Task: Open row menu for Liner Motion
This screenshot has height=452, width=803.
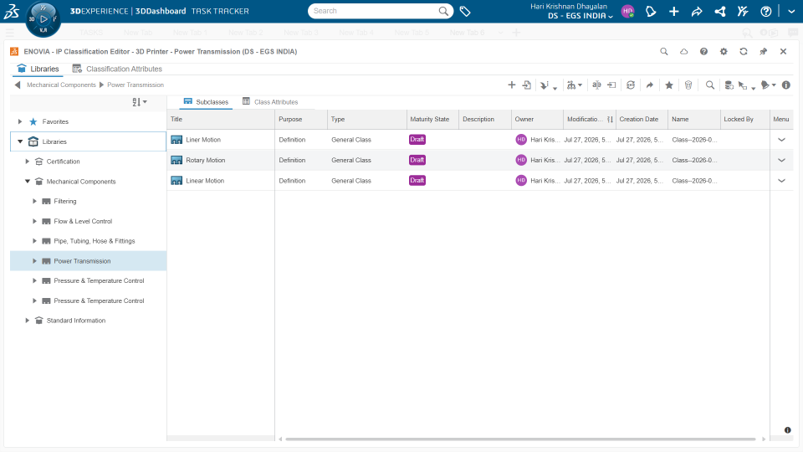Action: [x=781, y=140]
